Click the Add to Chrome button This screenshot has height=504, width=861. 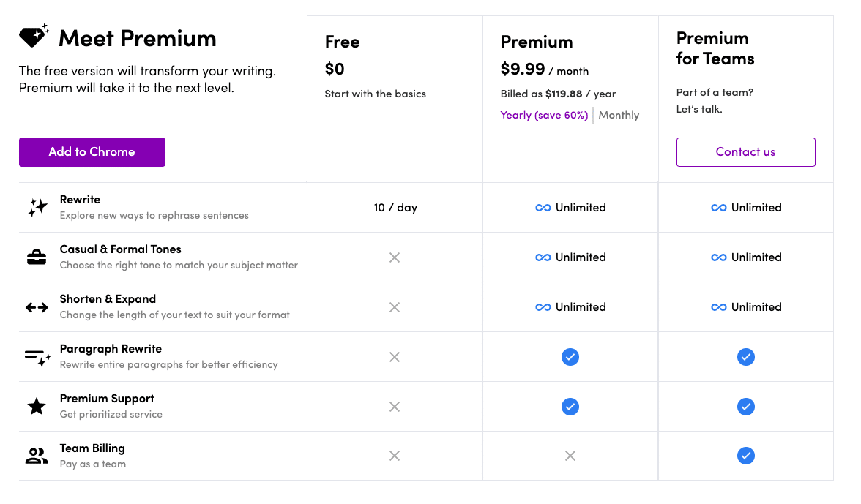(92, 152)
